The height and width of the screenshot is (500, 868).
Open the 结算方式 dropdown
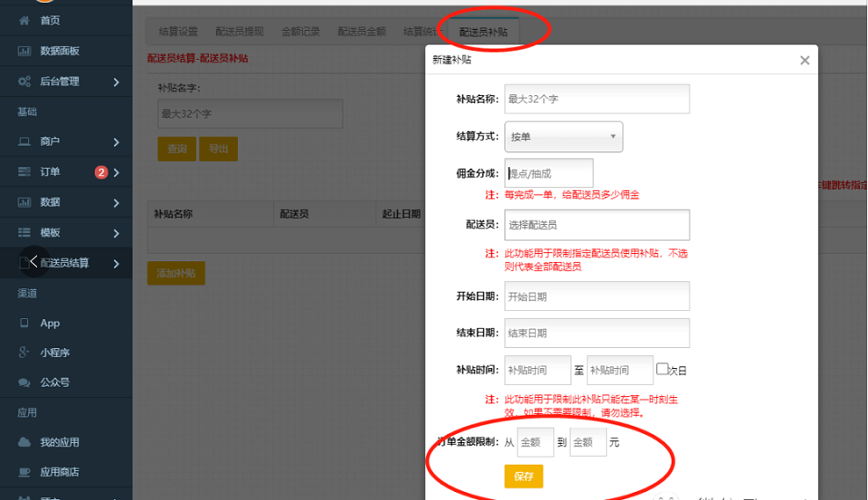point(563,137)
